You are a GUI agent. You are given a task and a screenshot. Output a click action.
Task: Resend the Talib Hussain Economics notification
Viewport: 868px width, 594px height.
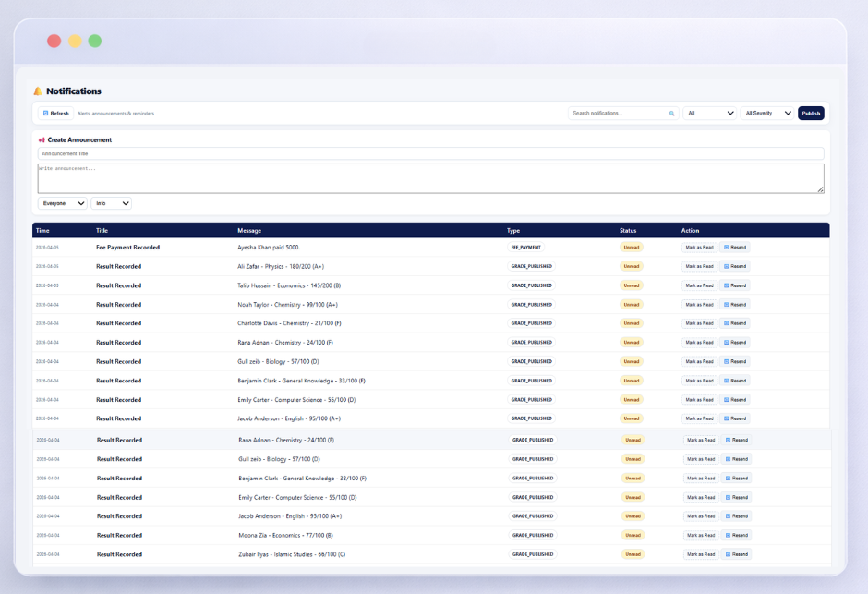[x=735, y=285]
